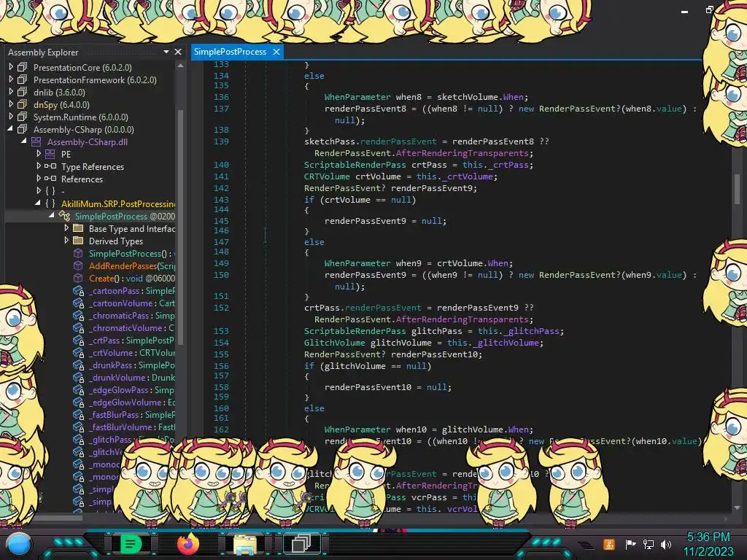Click the References node icon
The image size is (747, 560).
click(x=50, y=179)
